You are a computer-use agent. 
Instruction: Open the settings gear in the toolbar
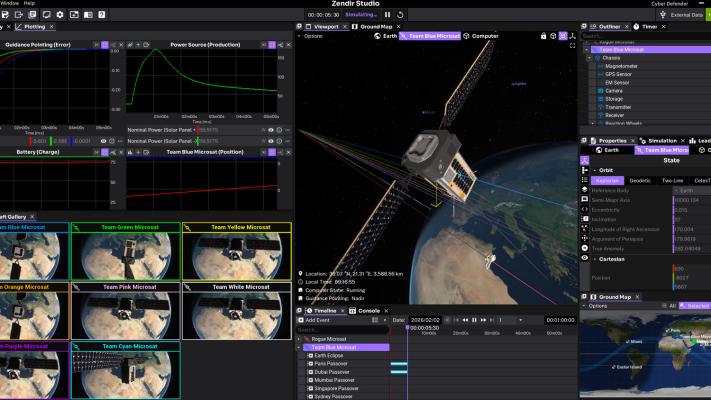(60, 15)
